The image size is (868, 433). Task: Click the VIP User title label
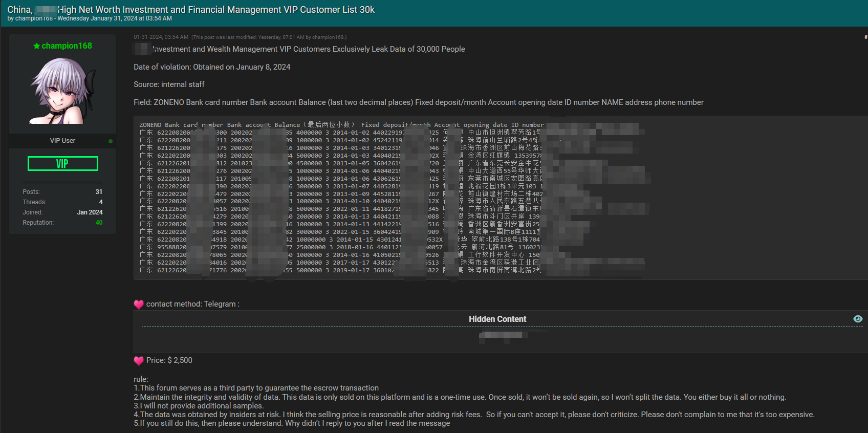[62, 141]
